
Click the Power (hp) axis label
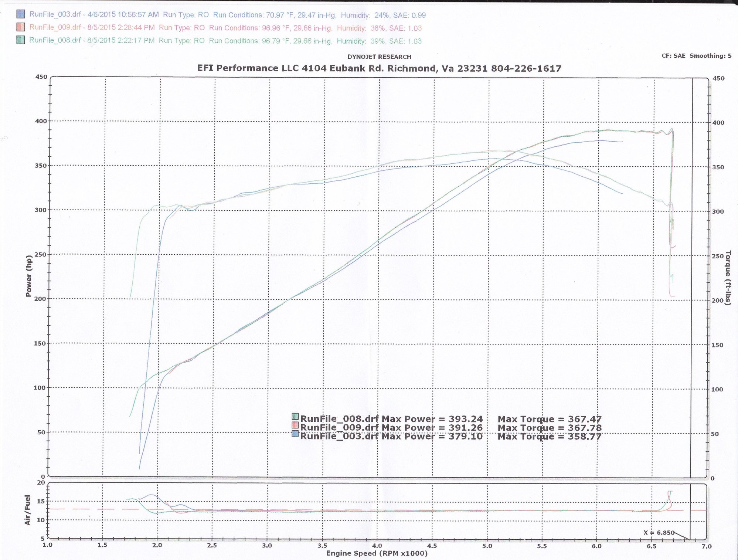click(x=29, y=276)
